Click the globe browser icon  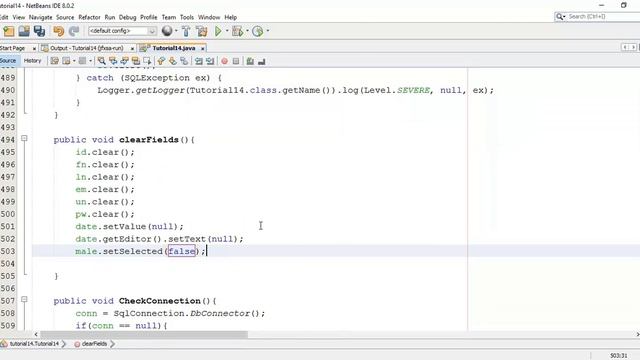point(167,31)
